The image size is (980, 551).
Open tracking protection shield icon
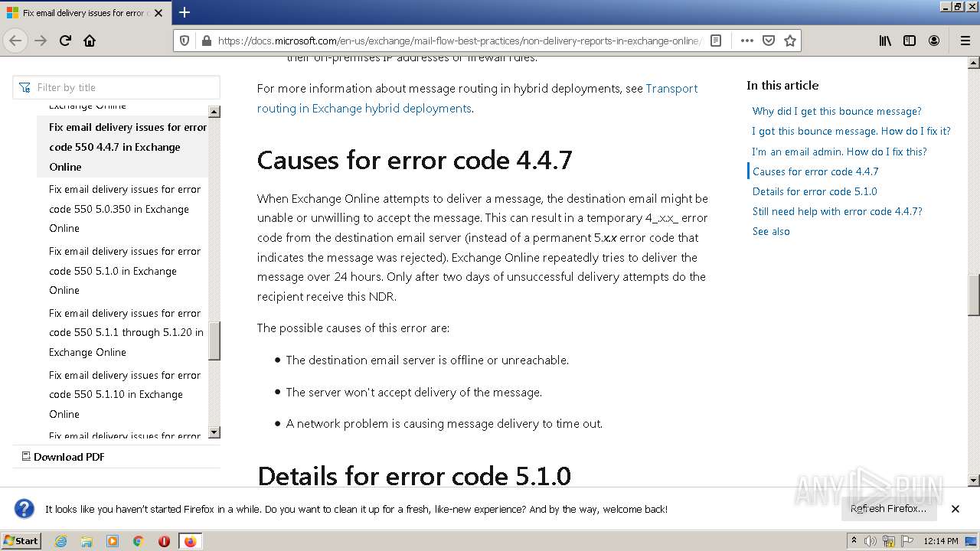pos(185,41)
